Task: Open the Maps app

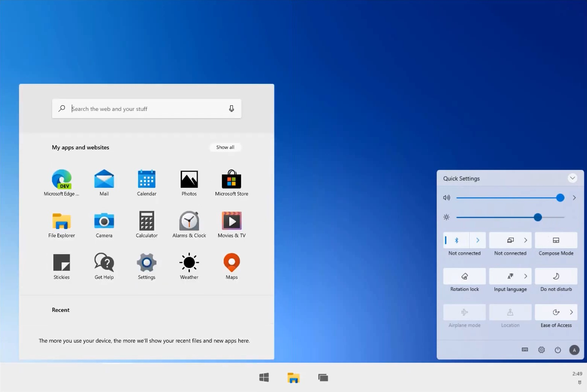Action: pos(231,263)
